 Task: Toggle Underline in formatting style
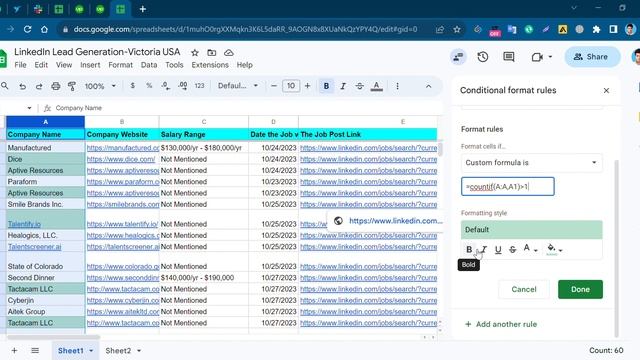click(x=498, y=249)
